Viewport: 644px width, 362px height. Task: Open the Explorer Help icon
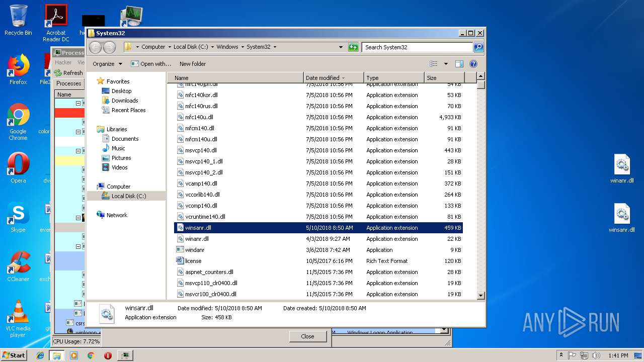[x=473, y=64]
